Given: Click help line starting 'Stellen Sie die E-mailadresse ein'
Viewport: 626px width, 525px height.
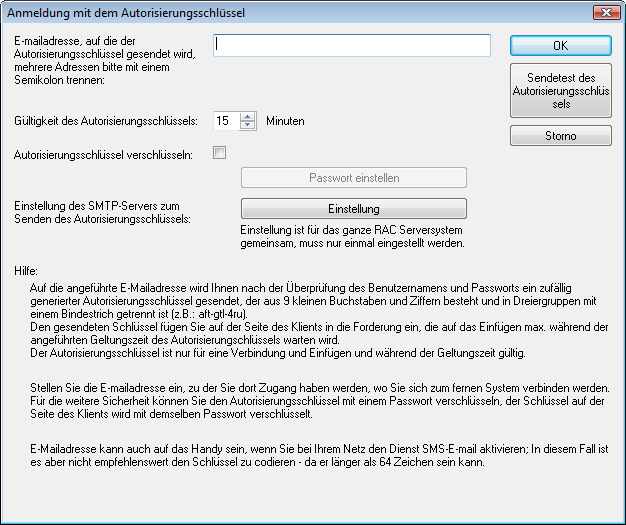Looking at the screenshot, I should coord(320,388).
